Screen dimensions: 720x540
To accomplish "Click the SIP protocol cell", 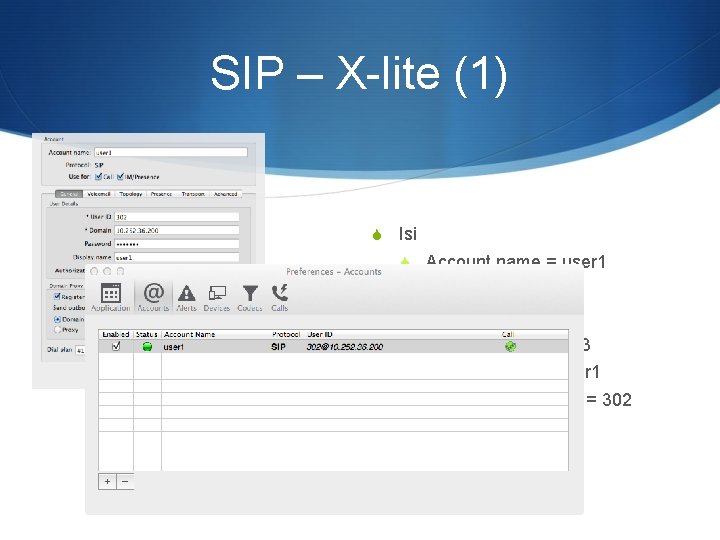I will point(278,347).
